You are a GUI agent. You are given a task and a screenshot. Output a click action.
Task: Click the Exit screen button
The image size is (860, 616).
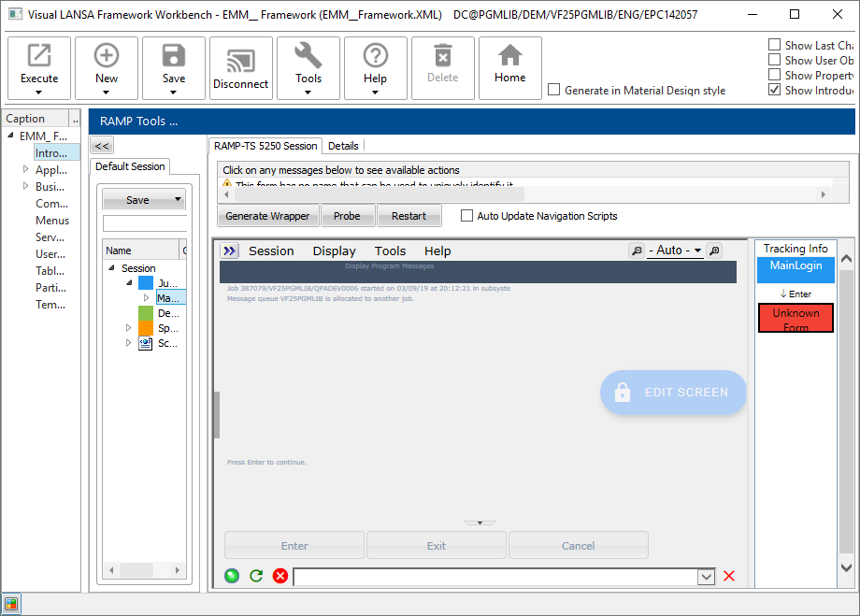pos(436,545)
